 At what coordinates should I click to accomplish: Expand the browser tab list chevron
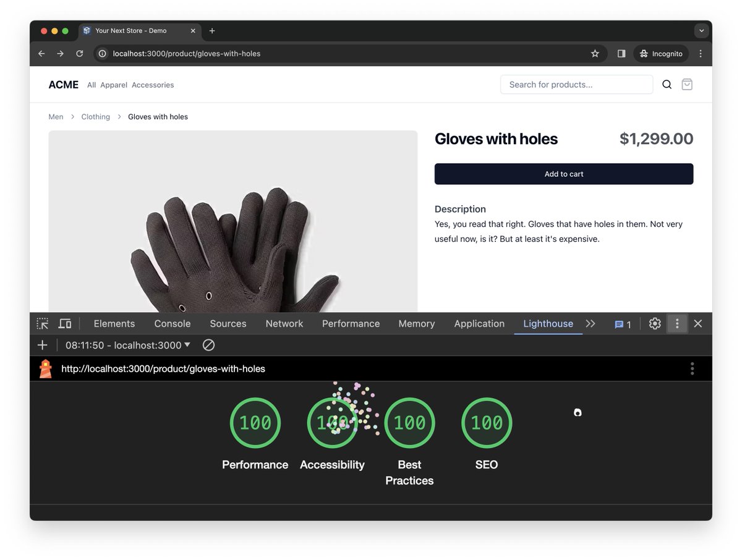coord(701,30)
